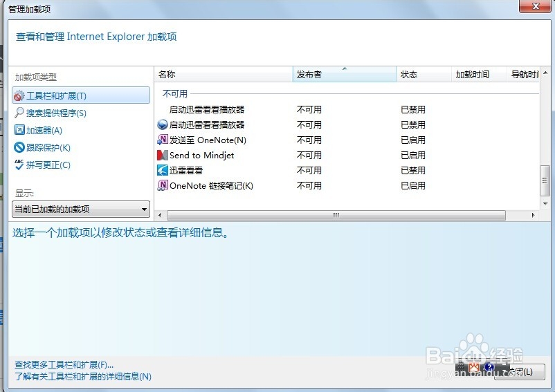Click the vertical scrollbar down arrow
This screenshot has width=555, height=392.
pos(545,204)
